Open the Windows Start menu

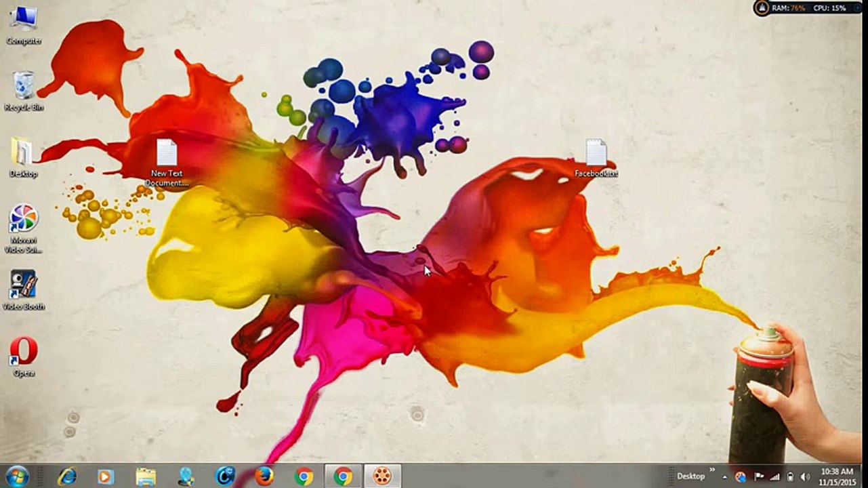pyautogui.click(x=17, y=476)
